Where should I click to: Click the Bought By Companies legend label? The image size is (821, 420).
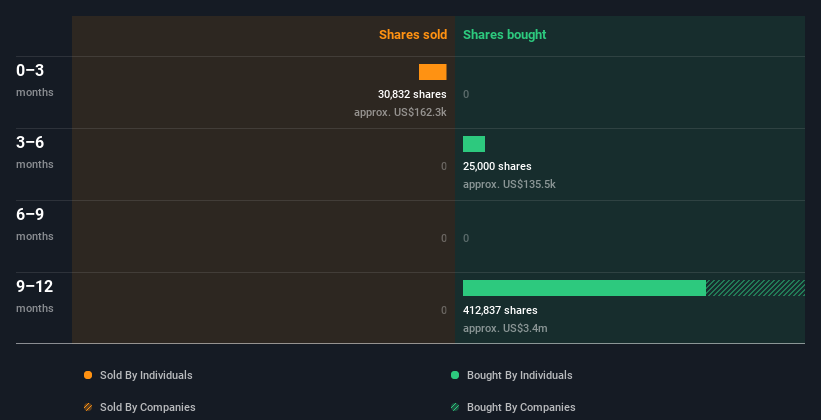[521, 407]
